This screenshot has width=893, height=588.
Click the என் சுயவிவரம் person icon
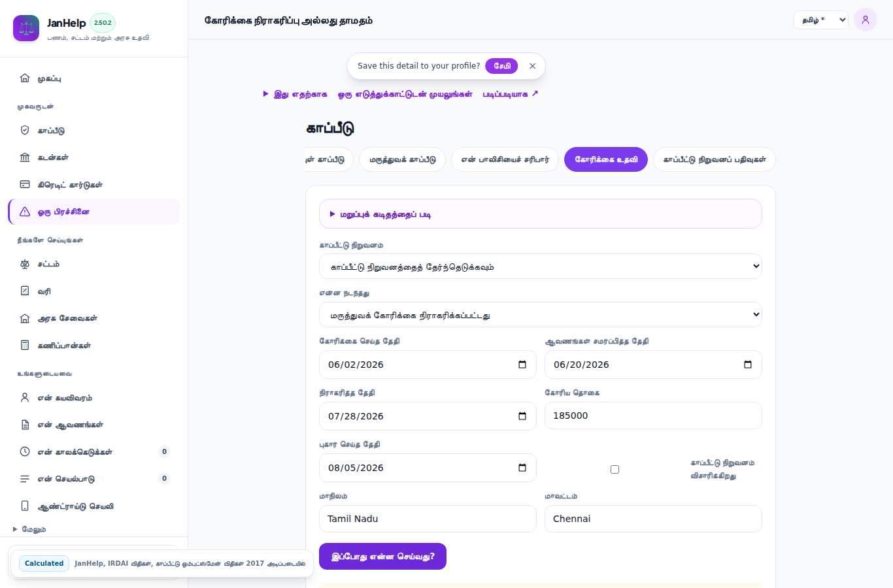point(25,397)
